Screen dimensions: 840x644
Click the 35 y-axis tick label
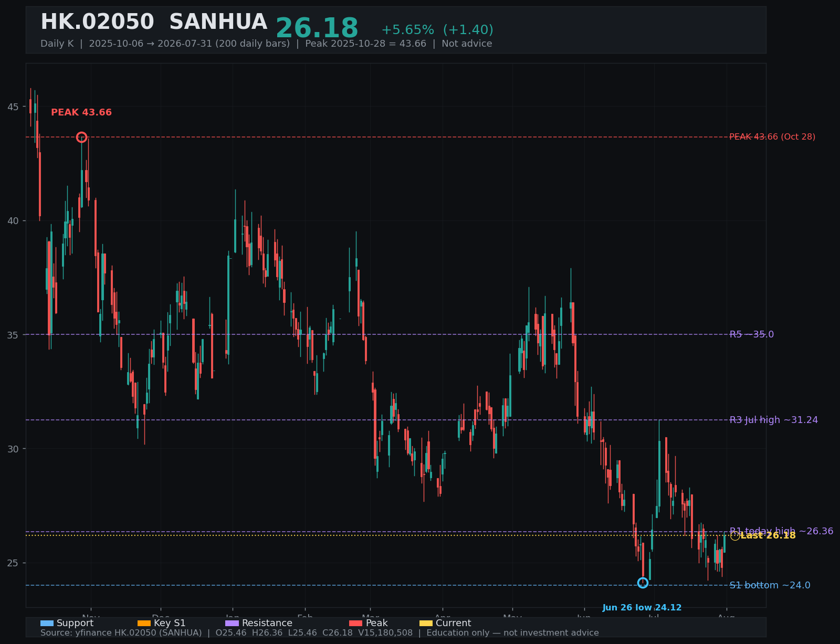tap(13, 335)
